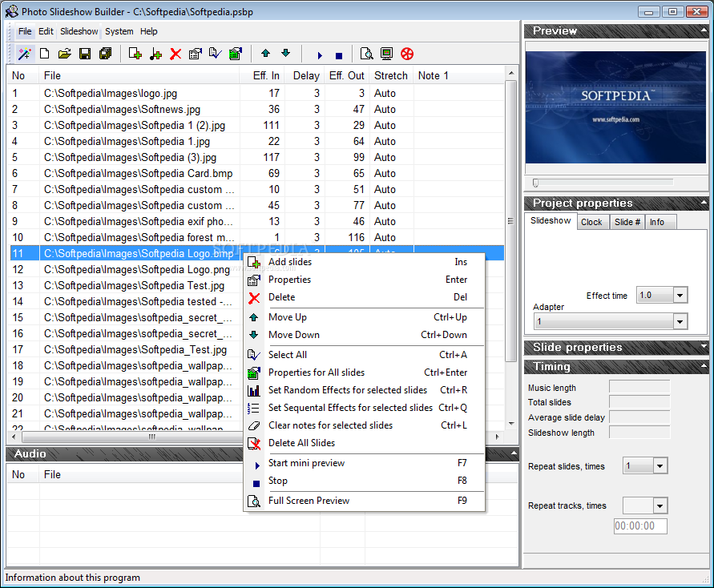This screenshot has height=588, width=714.
Task: Open the File menu
Action: (x=25, y=31)
